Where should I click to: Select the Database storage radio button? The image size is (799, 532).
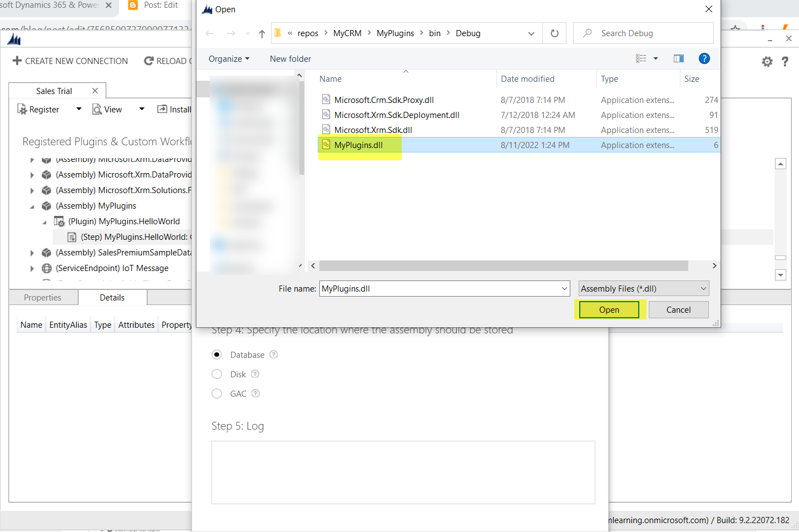(217, 354)
